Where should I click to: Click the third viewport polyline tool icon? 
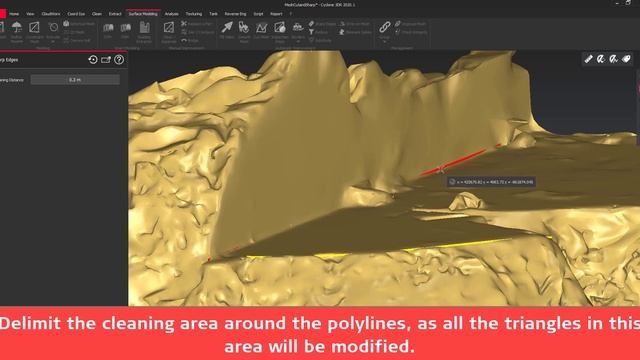(613, 59)
